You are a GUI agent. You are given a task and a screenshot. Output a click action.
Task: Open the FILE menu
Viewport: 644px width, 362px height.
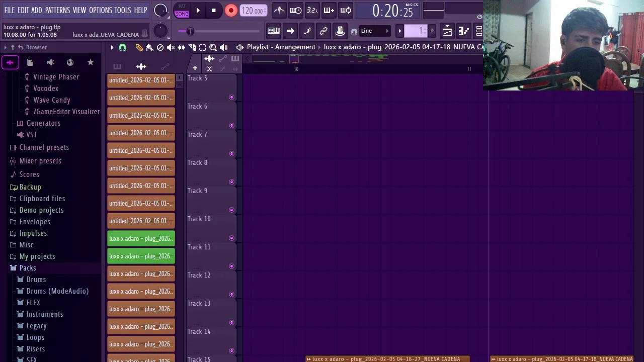click(x=9, y=10)
